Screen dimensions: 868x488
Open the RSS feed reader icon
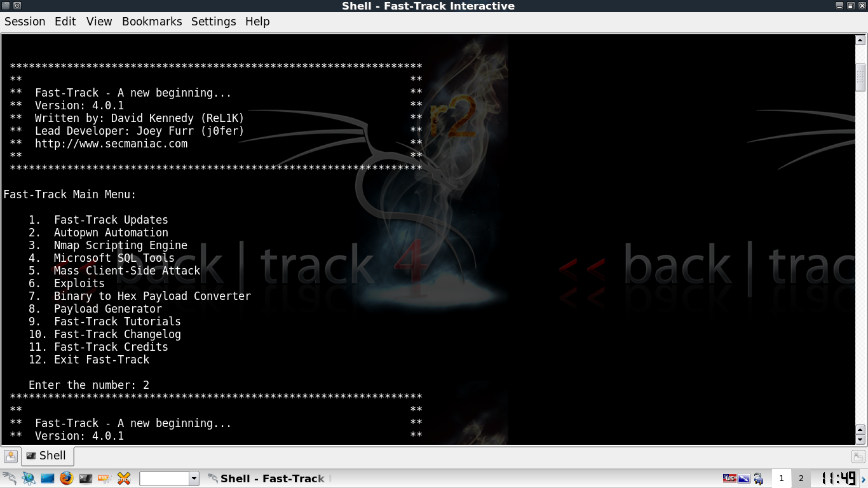104,478
